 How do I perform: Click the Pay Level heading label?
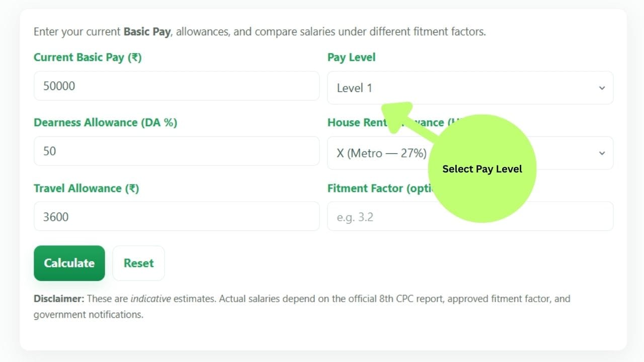click(351, 57)
